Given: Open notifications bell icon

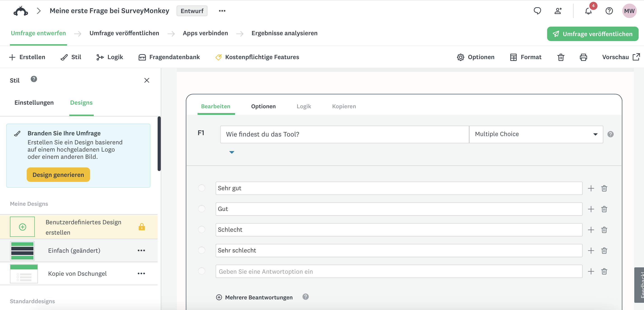Looking at the screenshot, I should pos(588,11).
